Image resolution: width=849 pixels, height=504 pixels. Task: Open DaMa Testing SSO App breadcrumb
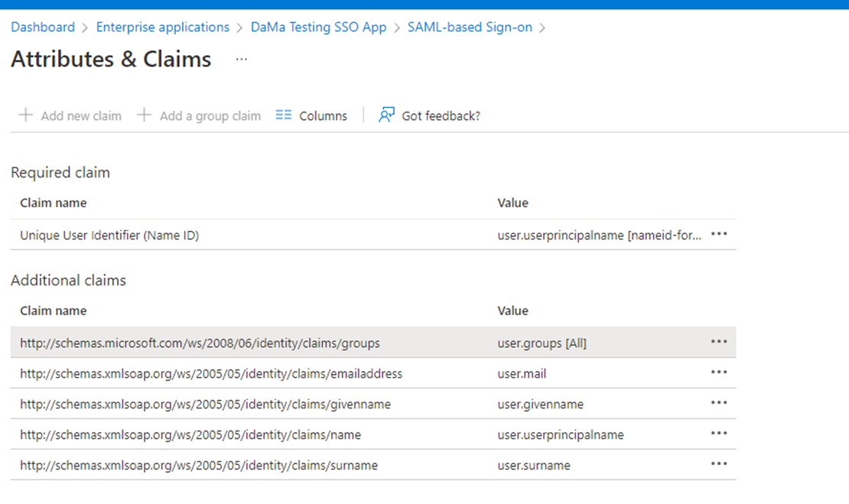coord(318,28)
